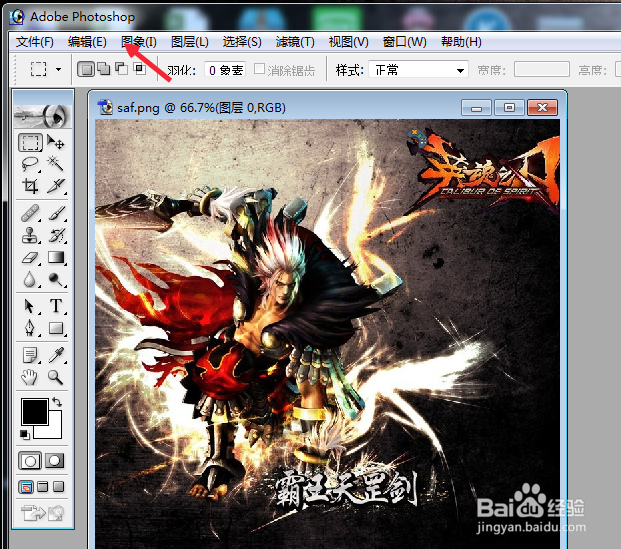
Task: Select the Move tool
Action: point(55,142)
